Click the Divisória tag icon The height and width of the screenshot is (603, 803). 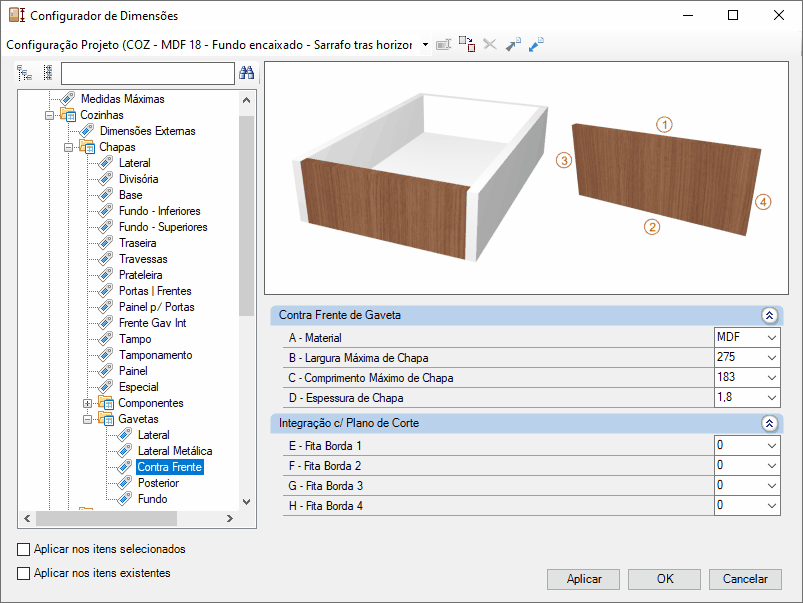(105, 178)
